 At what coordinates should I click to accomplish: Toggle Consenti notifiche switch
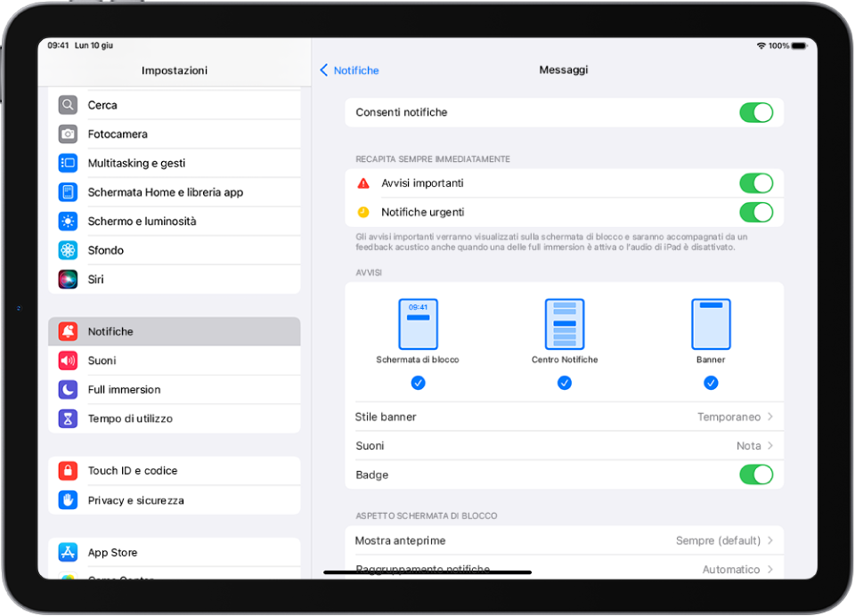[x=756, y=112]
